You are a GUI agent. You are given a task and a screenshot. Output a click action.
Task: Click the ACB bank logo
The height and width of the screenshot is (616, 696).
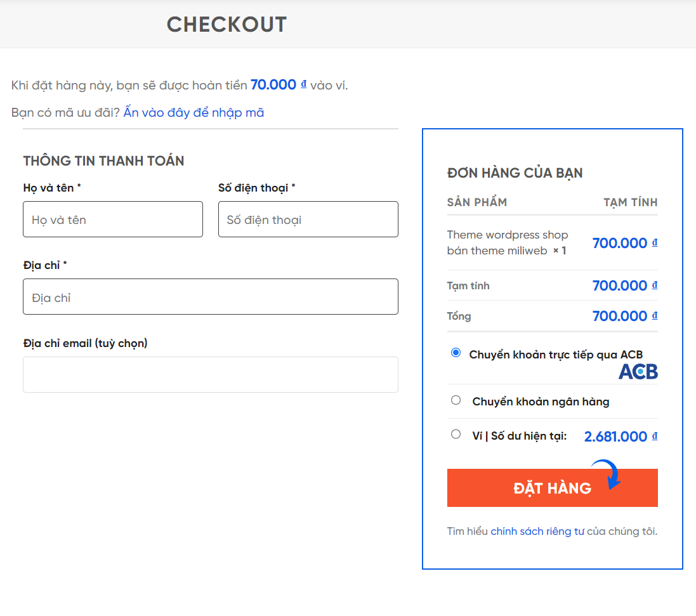coord(638,372)
